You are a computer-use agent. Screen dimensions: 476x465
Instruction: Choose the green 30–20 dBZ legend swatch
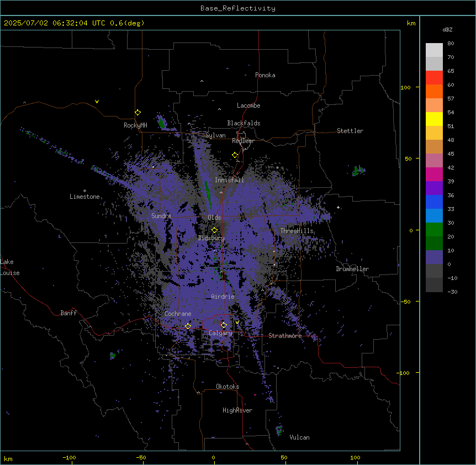(434, 230)
